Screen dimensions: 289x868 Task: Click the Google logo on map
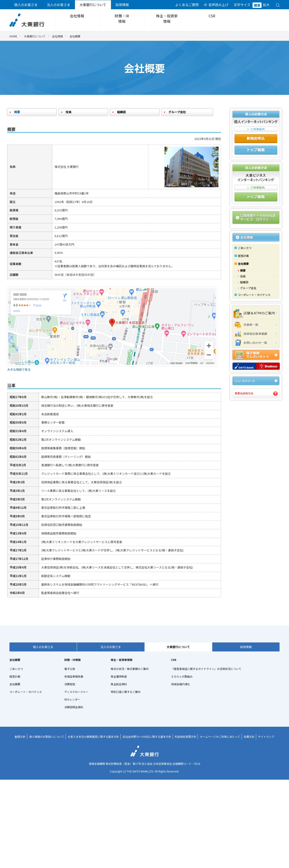pyautogui.click(x=112, y=359)
